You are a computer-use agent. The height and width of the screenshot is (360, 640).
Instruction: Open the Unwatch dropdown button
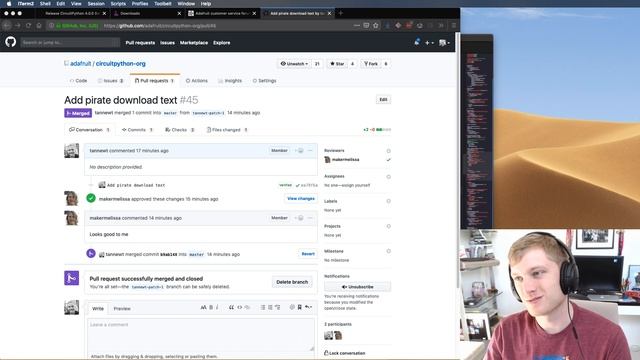(x=294, y=64)
